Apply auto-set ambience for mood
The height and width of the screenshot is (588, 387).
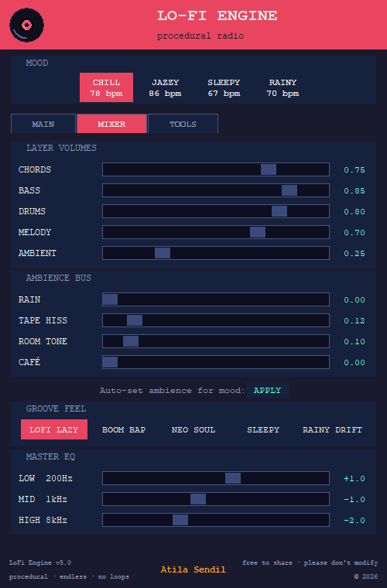[267, 391]
